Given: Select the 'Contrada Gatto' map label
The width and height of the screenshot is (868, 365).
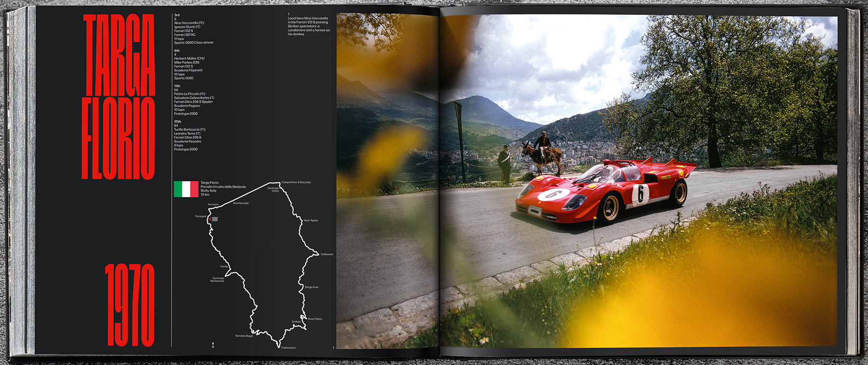Looking at the screenshot, I should [x=273, y=189].
